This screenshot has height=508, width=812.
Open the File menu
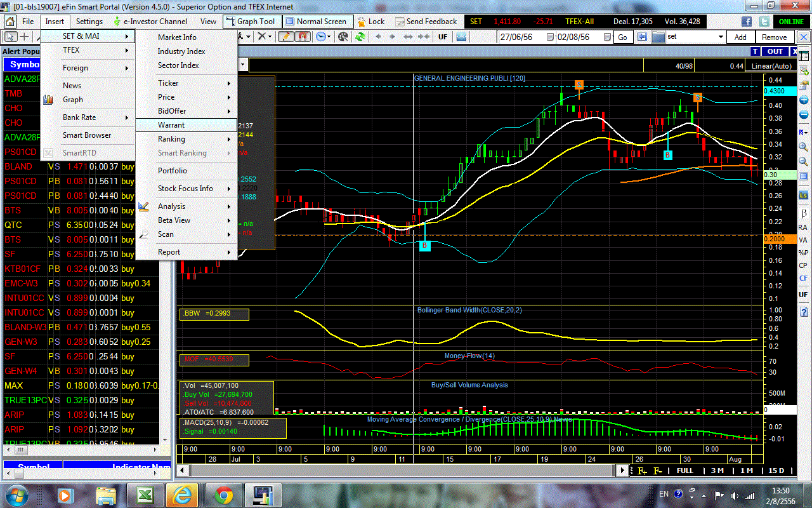coord(28,21)
